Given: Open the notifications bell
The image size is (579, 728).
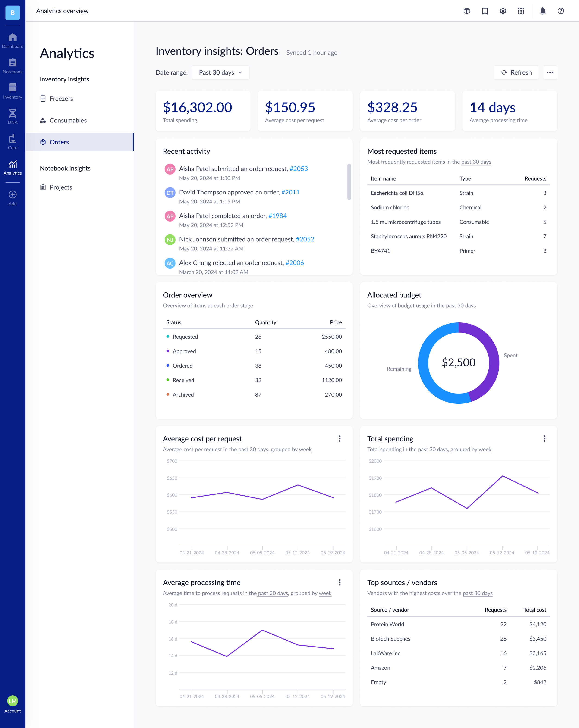Looking at the screenshot, I should coord(542,11).
